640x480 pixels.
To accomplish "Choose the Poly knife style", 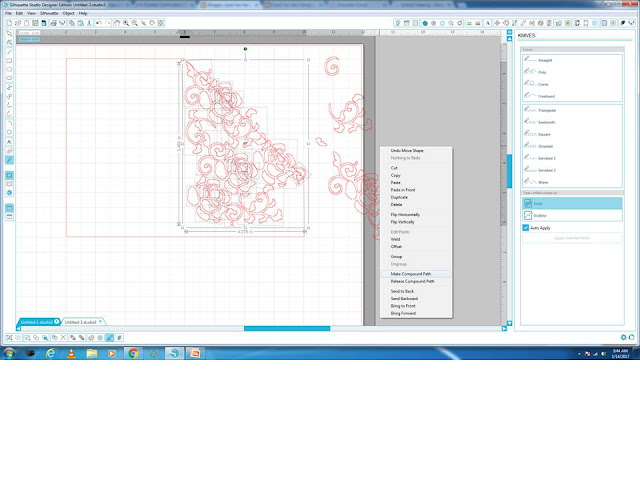I will [x=572, y=72].
